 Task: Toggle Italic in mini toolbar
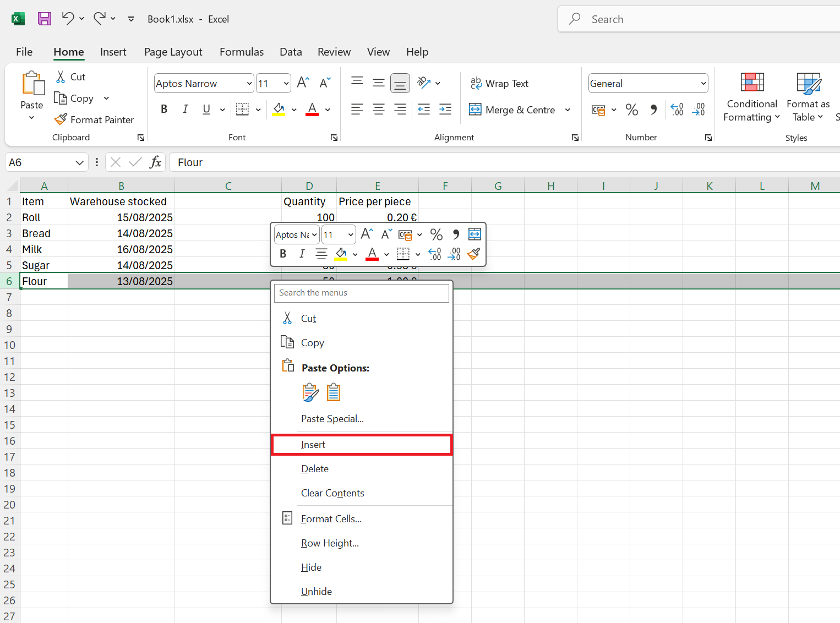[302, 254]
